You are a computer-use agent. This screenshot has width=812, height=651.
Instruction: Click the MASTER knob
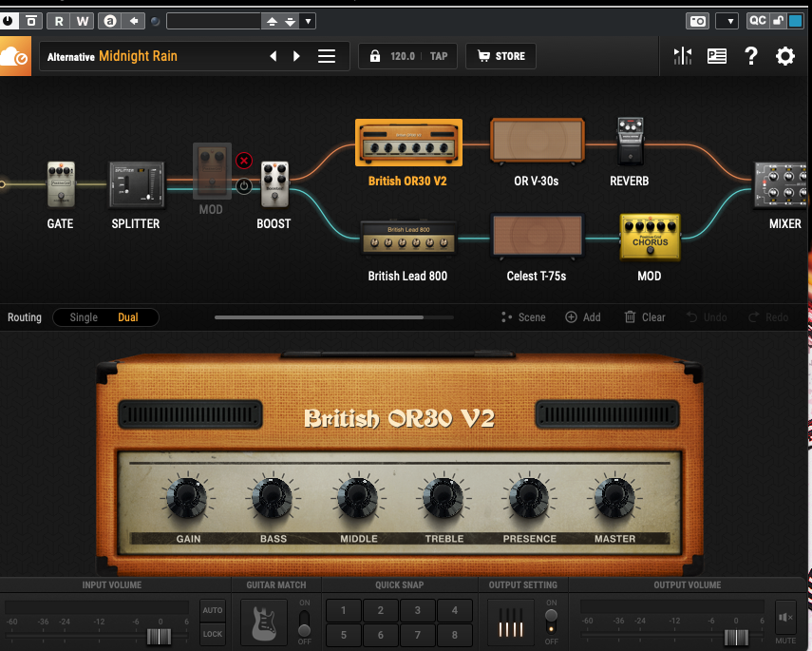click(x=614, y=497)
